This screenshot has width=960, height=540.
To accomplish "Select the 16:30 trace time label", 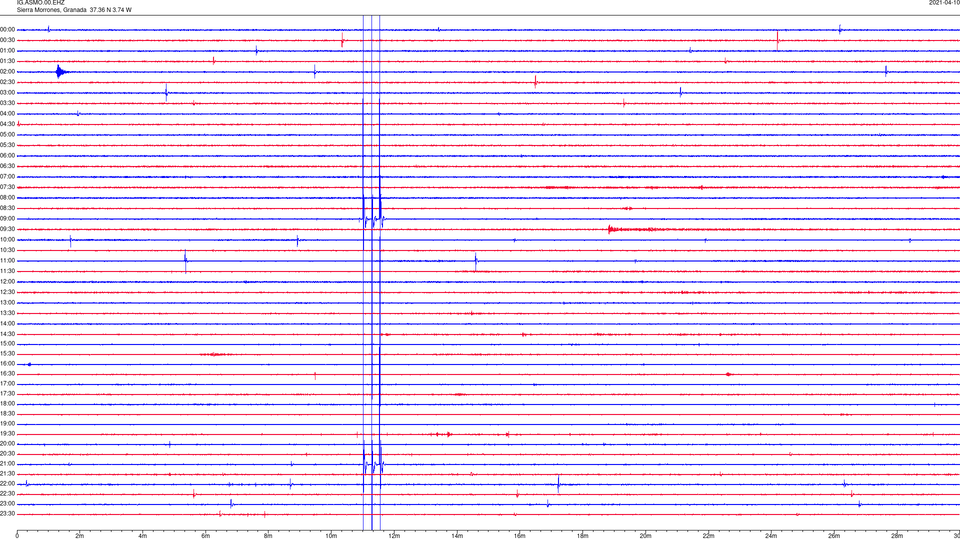I will 8,373.
